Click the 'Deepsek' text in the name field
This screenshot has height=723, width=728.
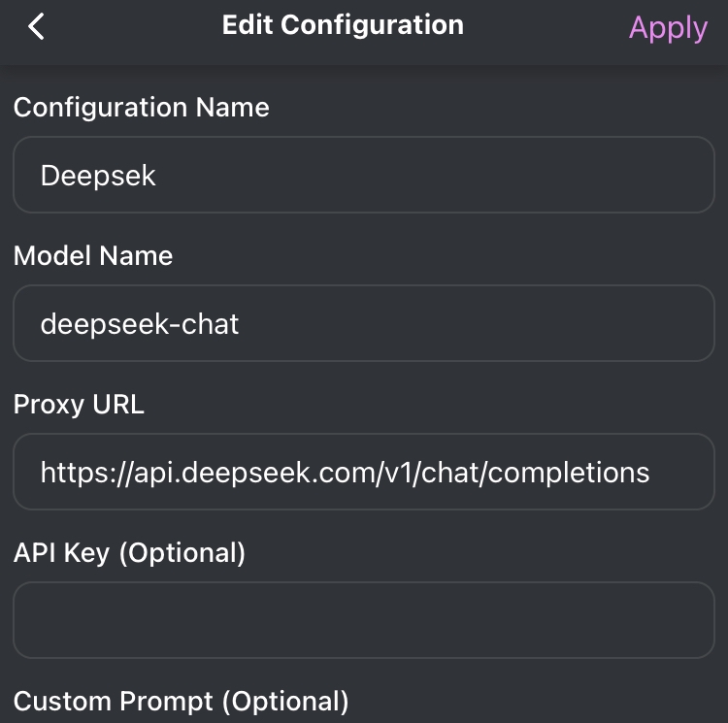[98, 176]
